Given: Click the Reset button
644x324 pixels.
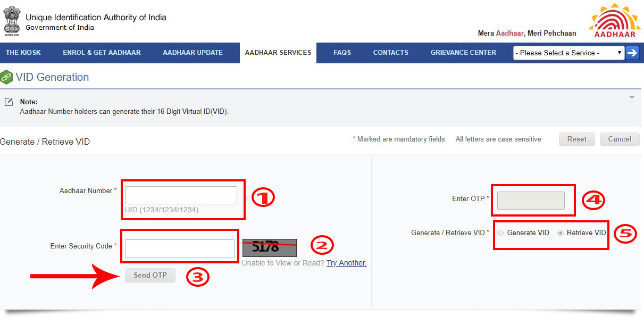Looking at the screenshot, I should point(576,139).
